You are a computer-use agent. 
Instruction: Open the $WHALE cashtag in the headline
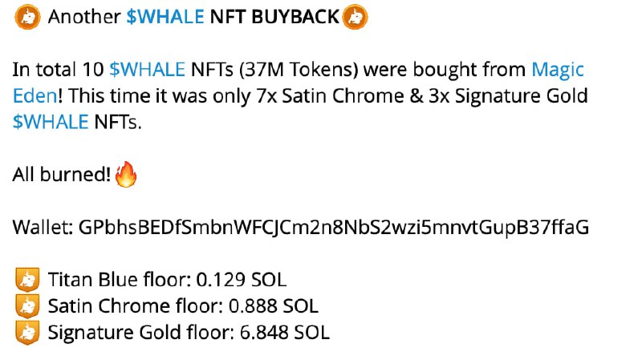point(165,18)
